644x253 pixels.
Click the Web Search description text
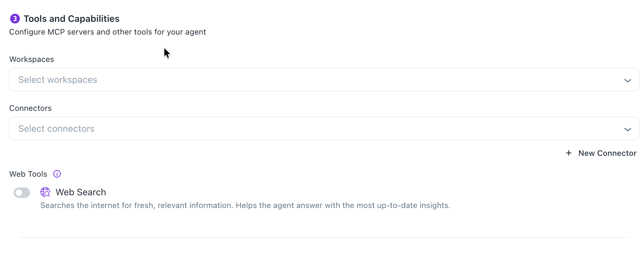pyautogui.click(x=245, y=205)
